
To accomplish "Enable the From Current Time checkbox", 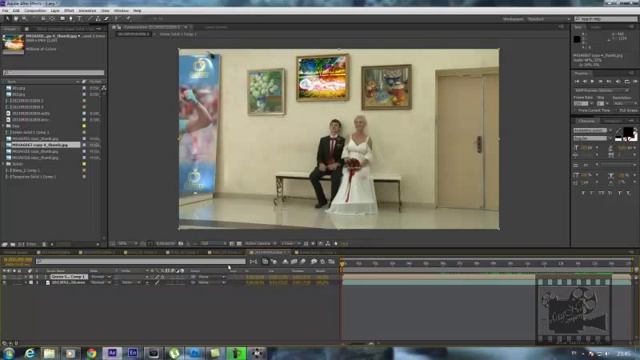I will click(x=576, y=111).
